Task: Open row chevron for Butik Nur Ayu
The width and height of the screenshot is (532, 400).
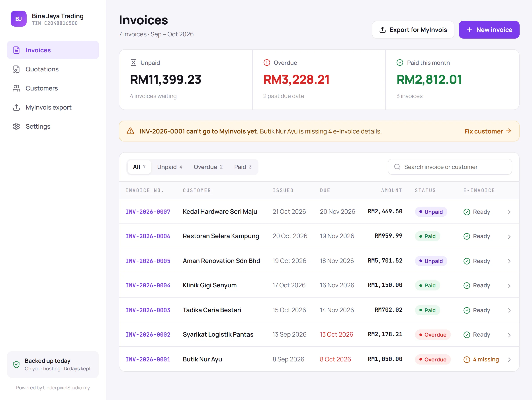Action: tap(509, 360)
